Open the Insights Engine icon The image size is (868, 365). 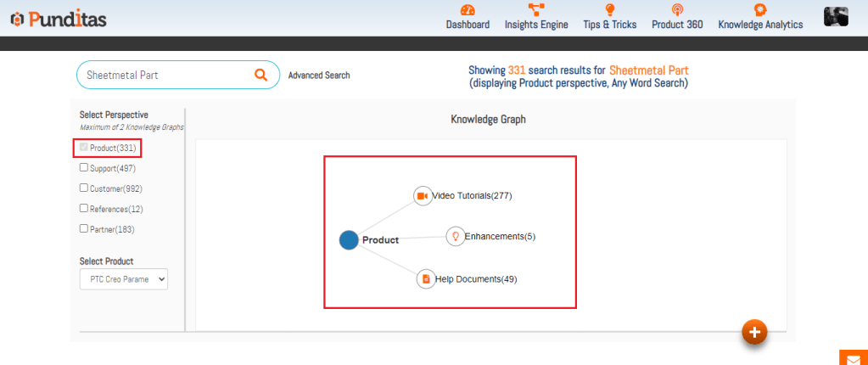tap(536, 10)
